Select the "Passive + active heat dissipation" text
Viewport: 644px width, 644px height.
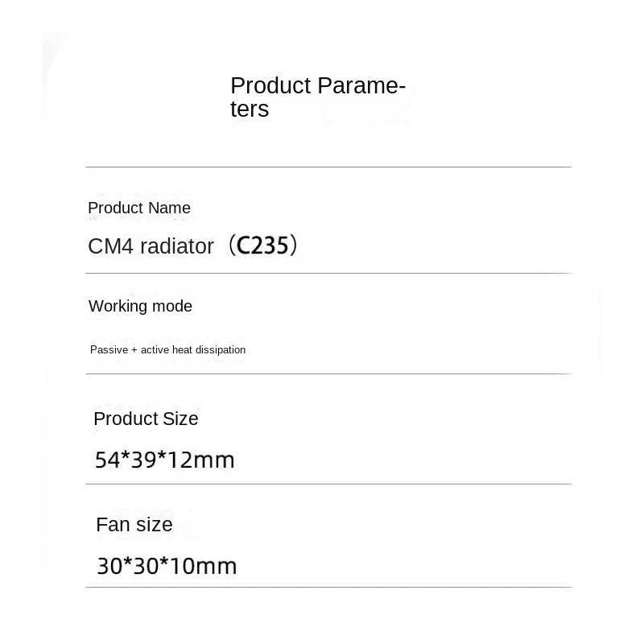[167, 349]
